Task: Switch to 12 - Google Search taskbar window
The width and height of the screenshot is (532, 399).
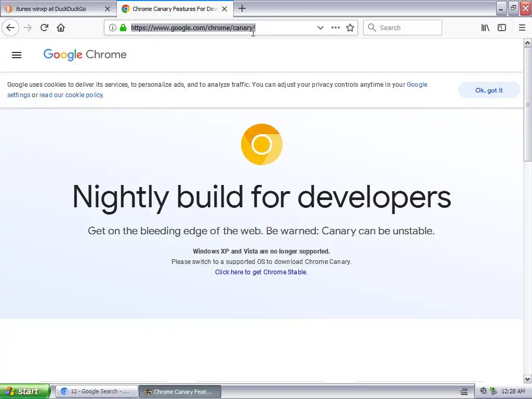Action: (97, 392)
